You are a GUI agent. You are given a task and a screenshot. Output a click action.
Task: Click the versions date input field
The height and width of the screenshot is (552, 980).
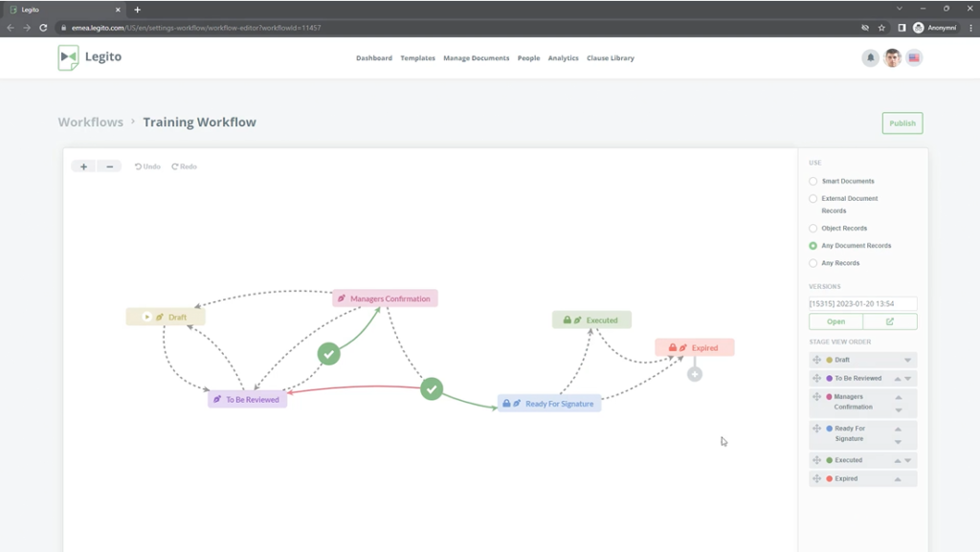tap(862, 303)
